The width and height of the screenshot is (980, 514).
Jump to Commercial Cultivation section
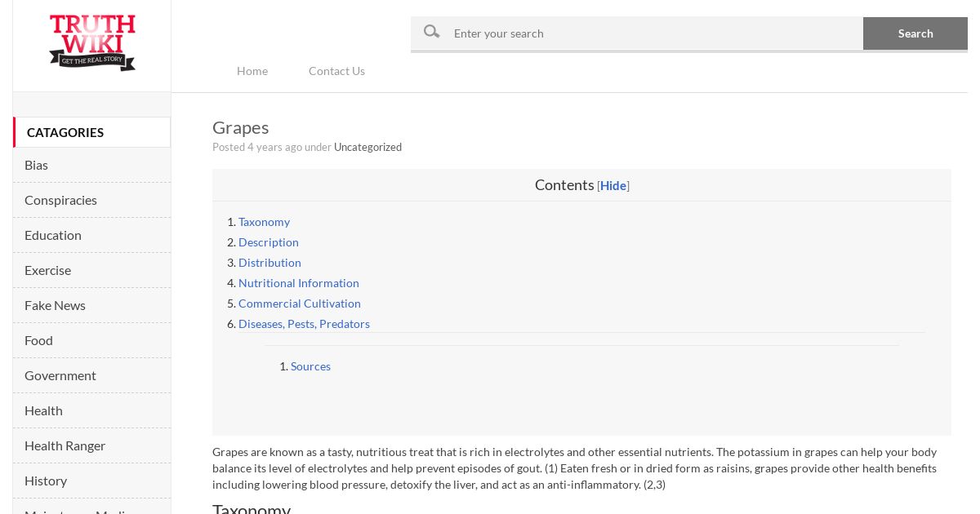pyautogui.click(x=300, y=304)
